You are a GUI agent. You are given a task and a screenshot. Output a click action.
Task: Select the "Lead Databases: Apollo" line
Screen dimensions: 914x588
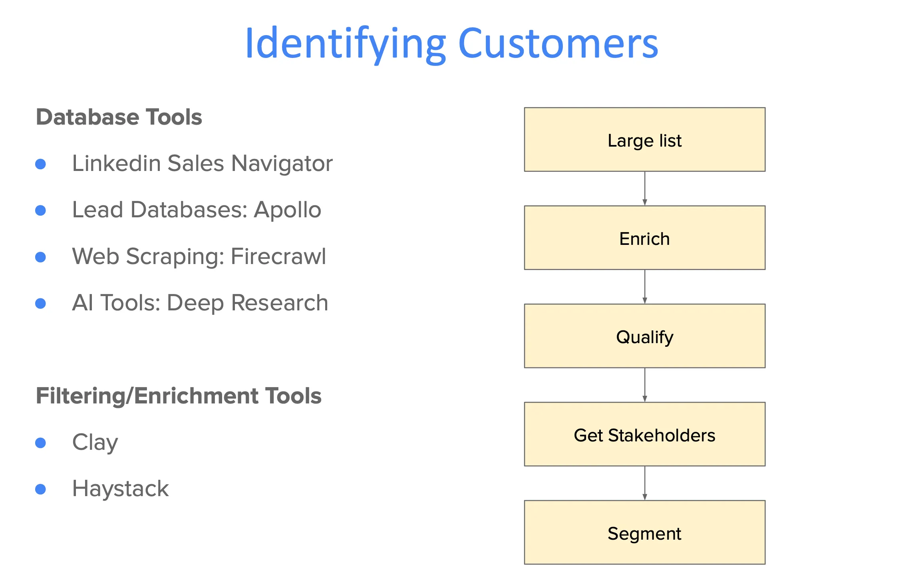tap(197, 210)
